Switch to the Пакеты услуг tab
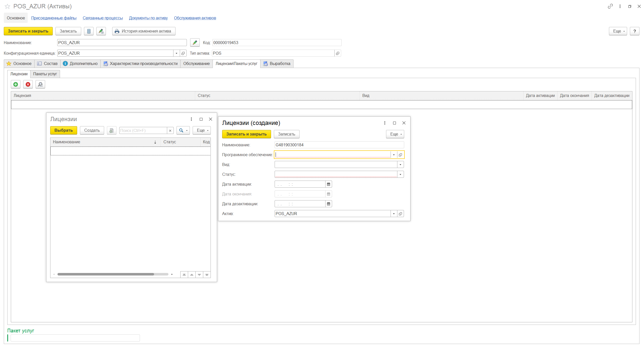This screenshot has height=346, width=644. (45, 74)
